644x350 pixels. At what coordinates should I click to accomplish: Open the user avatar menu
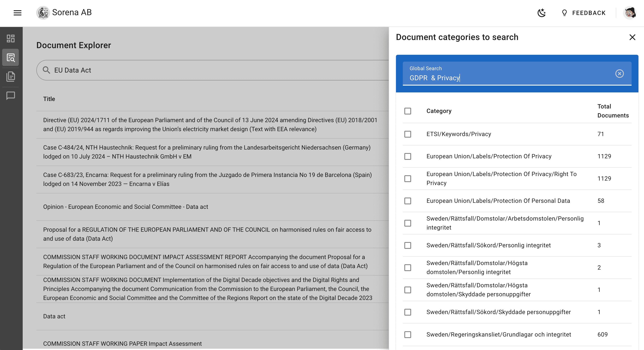pyautogui.click(x=630, y=13)
